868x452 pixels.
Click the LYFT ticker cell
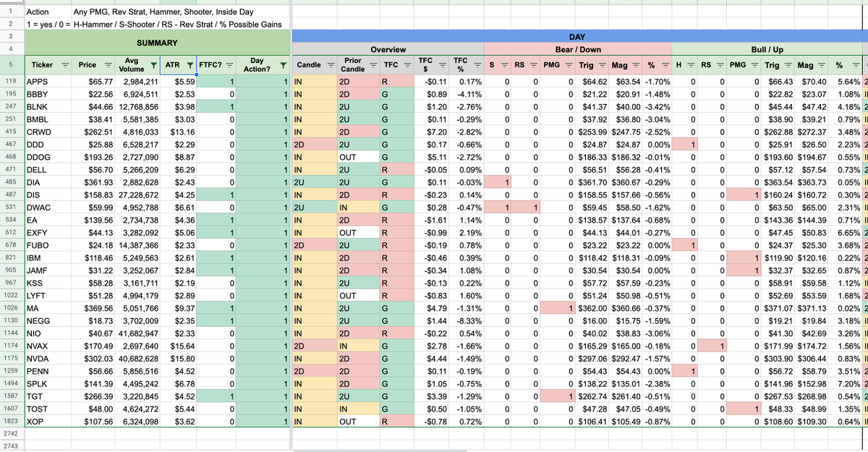48,295
